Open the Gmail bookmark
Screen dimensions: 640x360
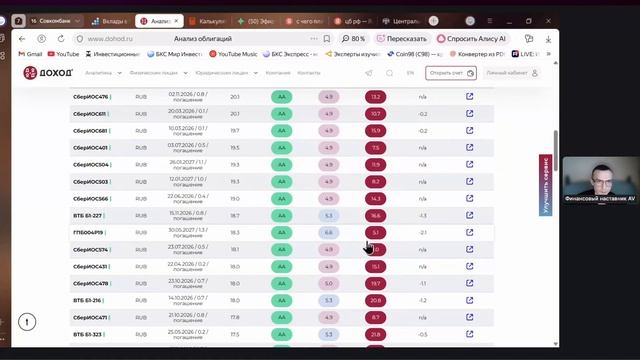pos(31,54)
